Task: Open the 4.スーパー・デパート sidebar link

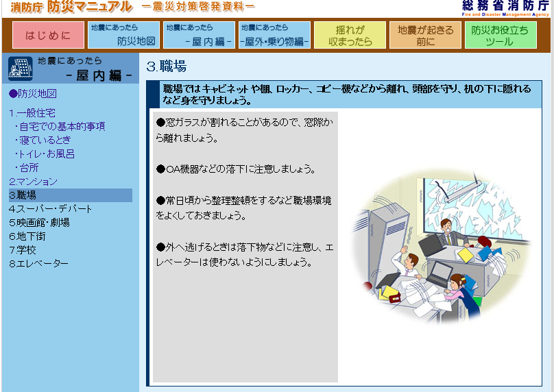Action: (50, 209)
